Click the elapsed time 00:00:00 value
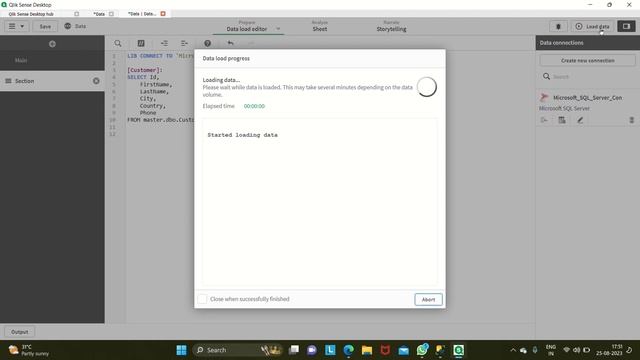Screen dimensions: 640x360 pos(254,106)
